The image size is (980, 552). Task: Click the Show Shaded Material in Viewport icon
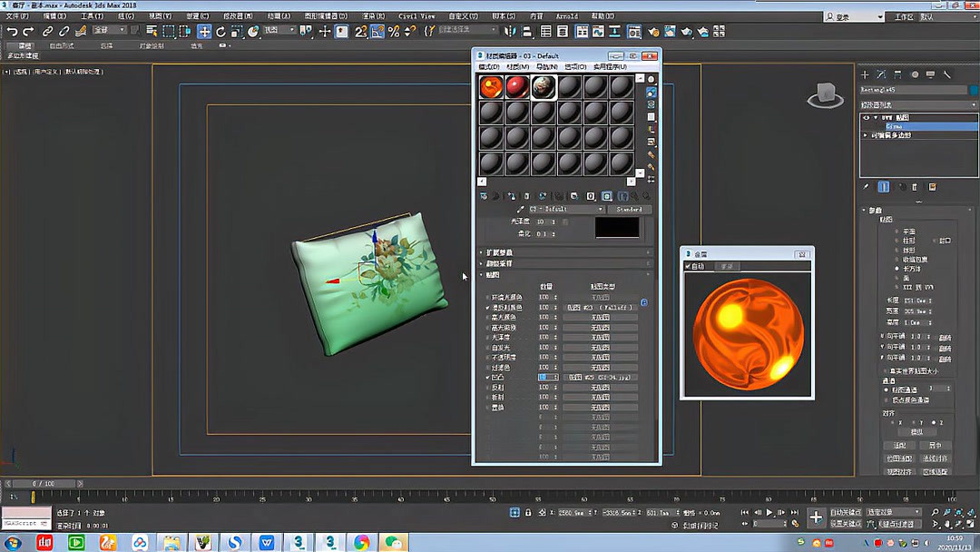click(607, 196)
